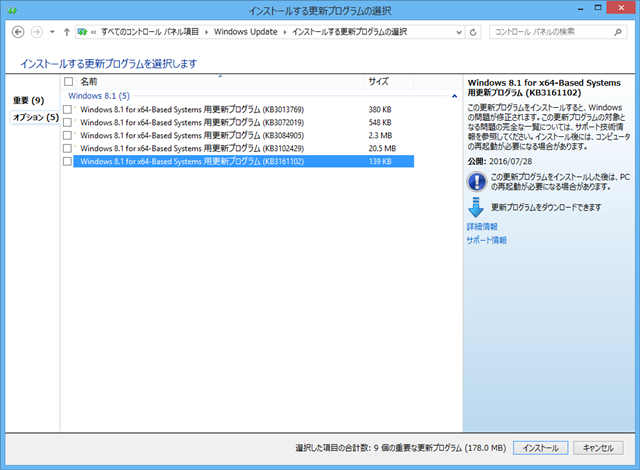640x470 pixels.
Task: Click the インストールする更新プログラムの選択 breadcrumb
Action: pos(349,32)
